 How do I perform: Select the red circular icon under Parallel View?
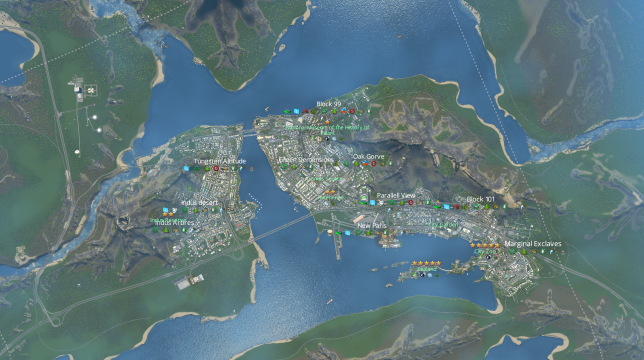pos(410,202)
